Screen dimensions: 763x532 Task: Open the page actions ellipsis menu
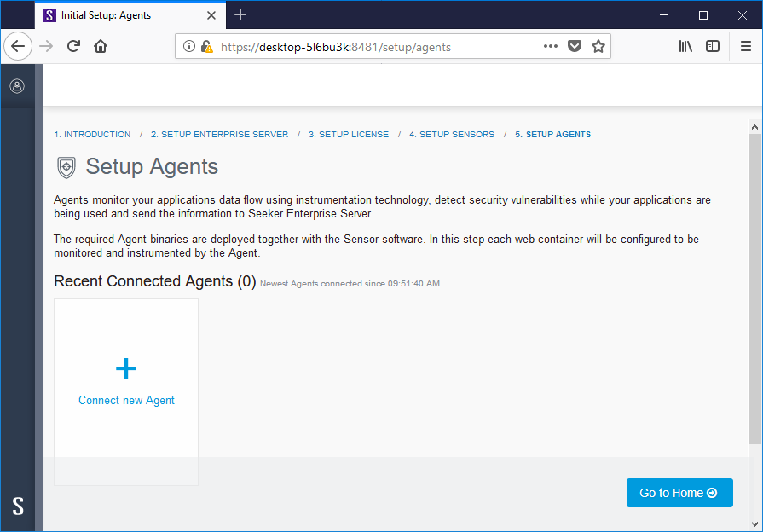coord(550,46)
